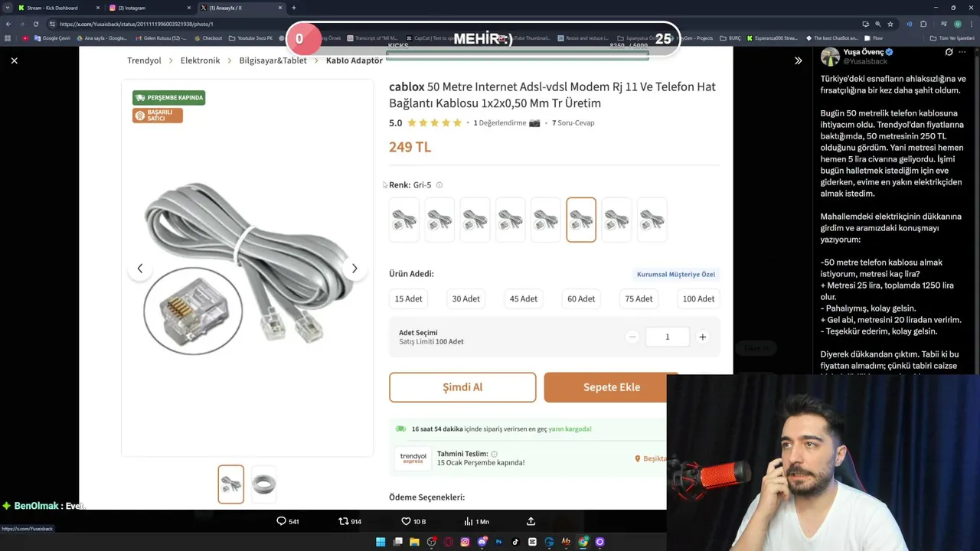Open the views analytics icon showing 1 Mn
980x551 pixels.
tap(468, 521)
